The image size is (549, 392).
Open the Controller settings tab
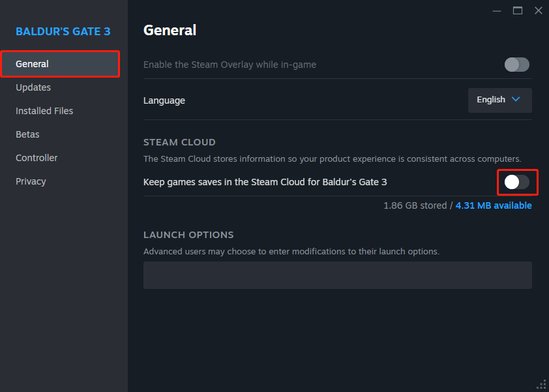pyautogui.click(x=37, y=158)
